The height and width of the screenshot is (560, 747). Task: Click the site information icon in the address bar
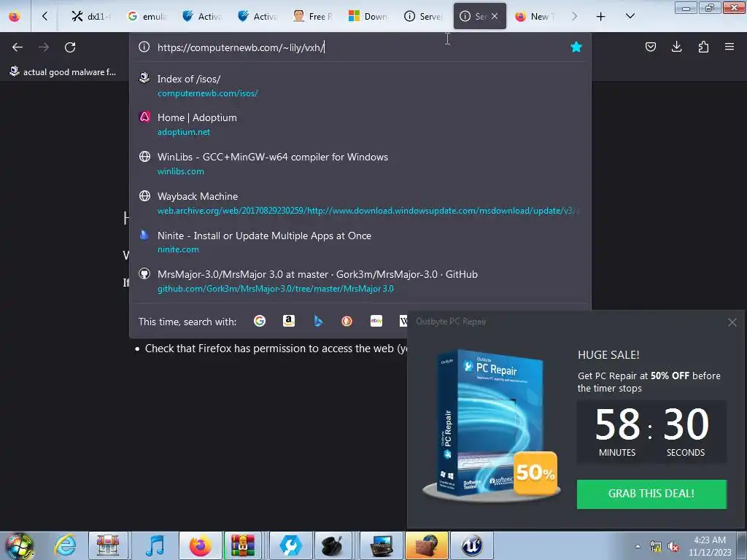144,47
